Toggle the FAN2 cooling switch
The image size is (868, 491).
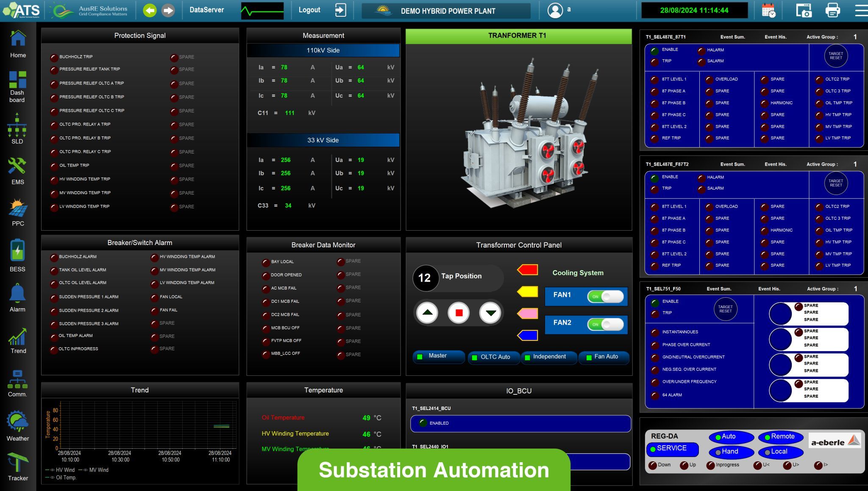tap(605, 324)
